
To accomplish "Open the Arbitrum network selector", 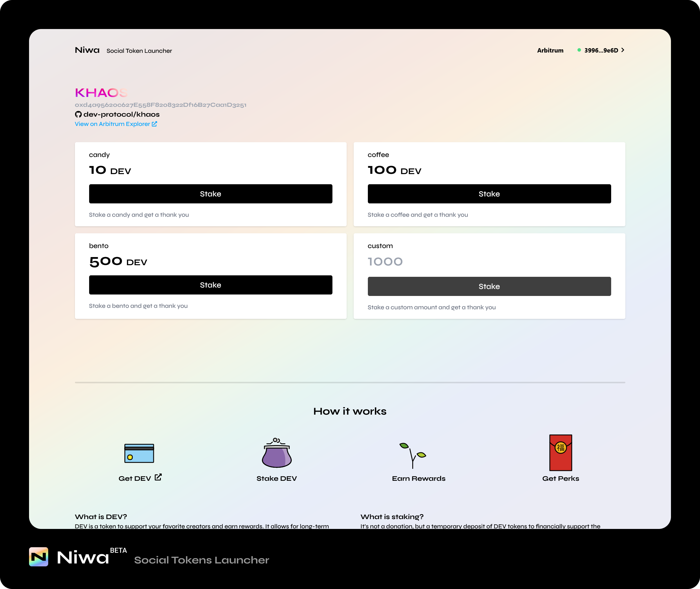I will (x=550, y=50).
